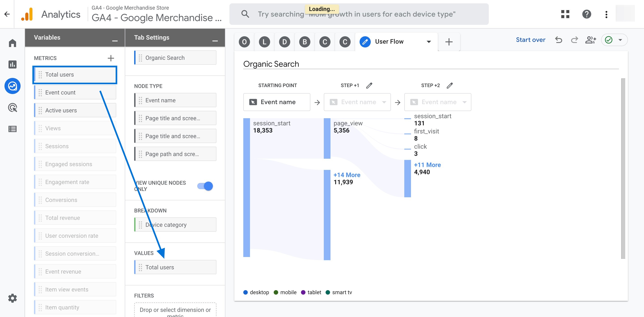This screenshot has height=317, width=644.
Task: Minimize the Variables panel
Action: [x=115, y=41]
